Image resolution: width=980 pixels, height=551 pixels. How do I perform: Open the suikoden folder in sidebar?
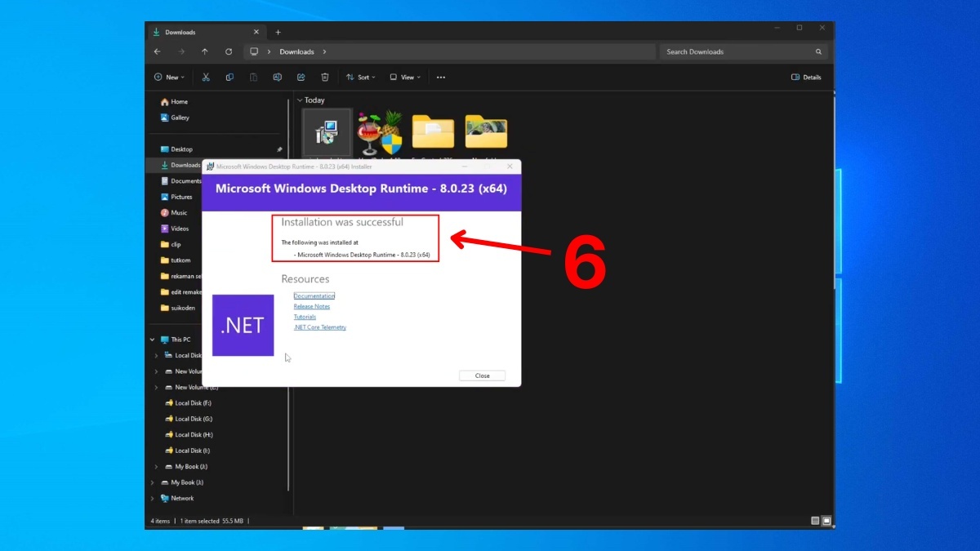(176, 308)
